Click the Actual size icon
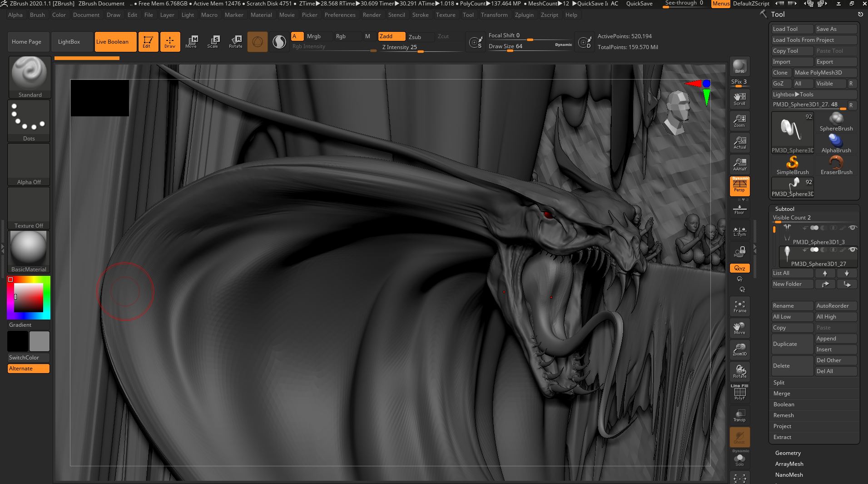 (739, 143)
